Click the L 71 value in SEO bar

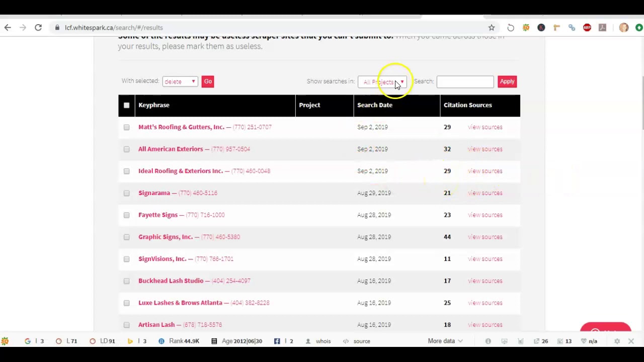point(71,341)
